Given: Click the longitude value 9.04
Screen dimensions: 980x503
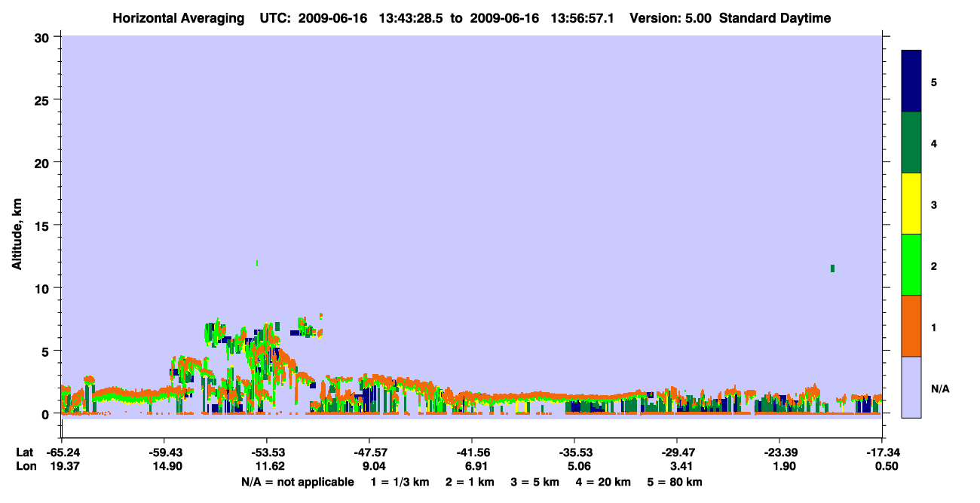Looking at the screenshot, I should tap(375, 466).
